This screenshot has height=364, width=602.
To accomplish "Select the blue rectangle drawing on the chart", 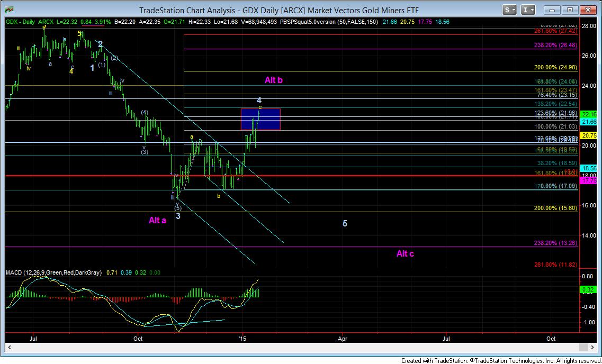I will [x=260, y=119].
